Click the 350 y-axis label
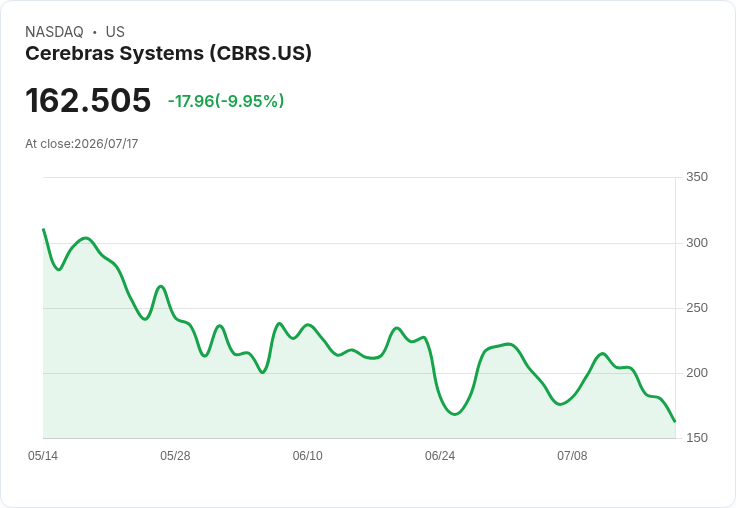 pos(697,177)
